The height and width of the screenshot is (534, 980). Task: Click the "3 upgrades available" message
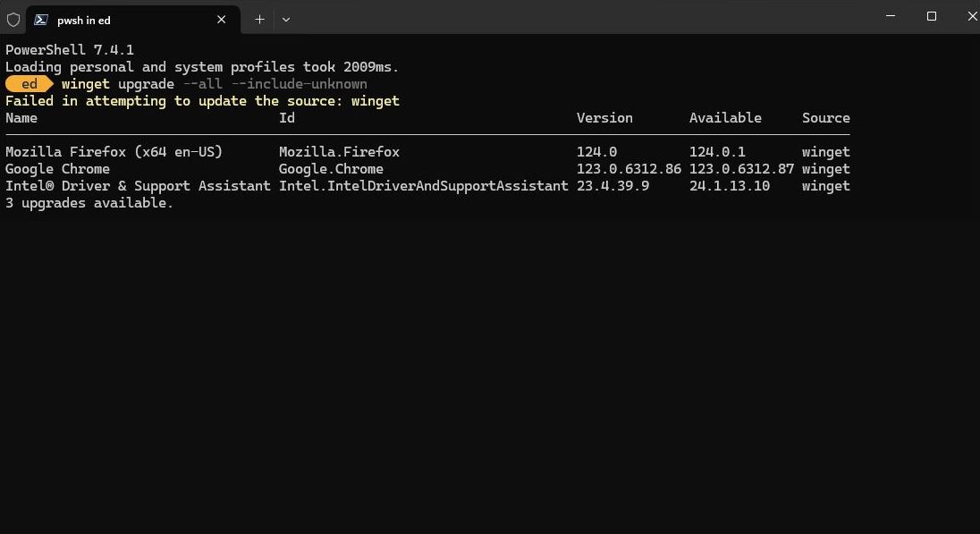click(x=87, y=202)
